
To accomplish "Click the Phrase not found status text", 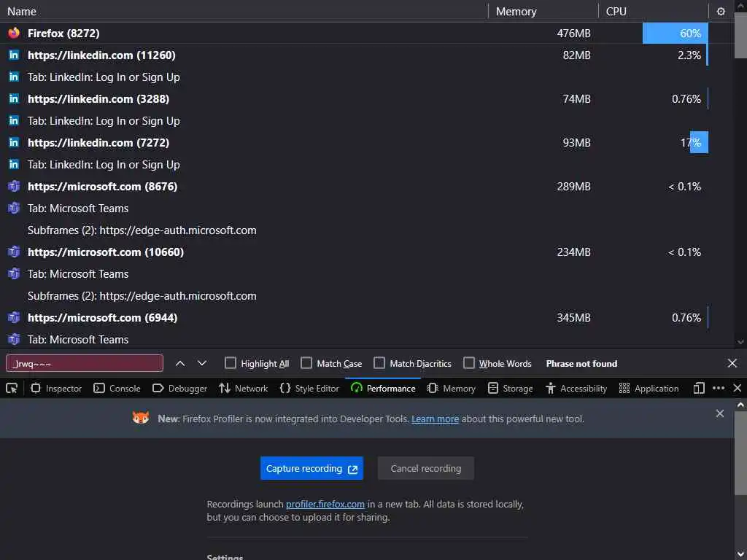I will click(x=581, y=363).
